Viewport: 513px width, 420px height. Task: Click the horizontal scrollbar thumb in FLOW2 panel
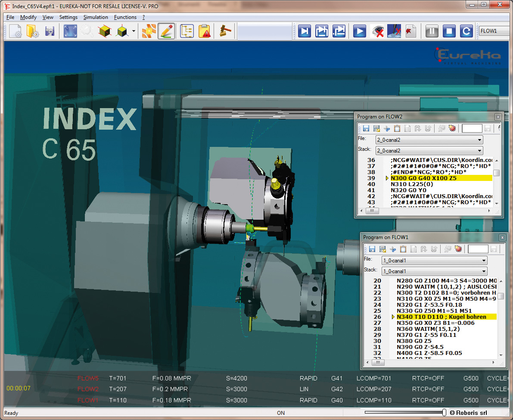point(372,211)
